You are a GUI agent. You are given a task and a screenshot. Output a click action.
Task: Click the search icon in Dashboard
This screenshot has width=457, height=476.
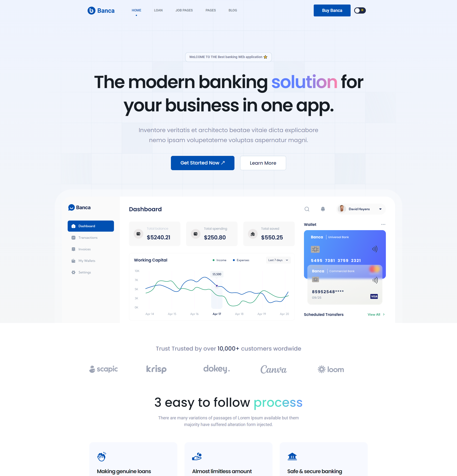tap(307, 209)
